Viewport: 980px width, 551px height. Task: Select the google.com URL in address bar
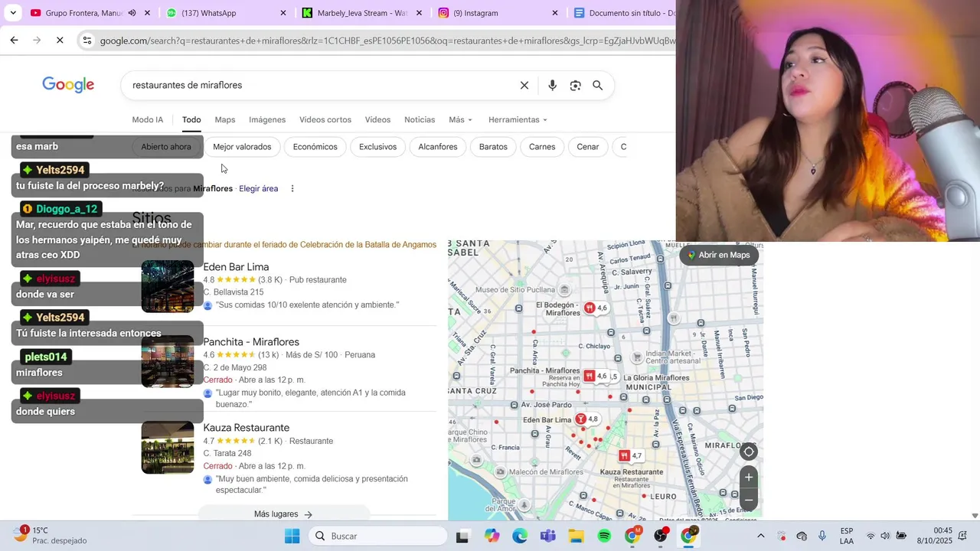pyautogui.click(x=387, y=41)
